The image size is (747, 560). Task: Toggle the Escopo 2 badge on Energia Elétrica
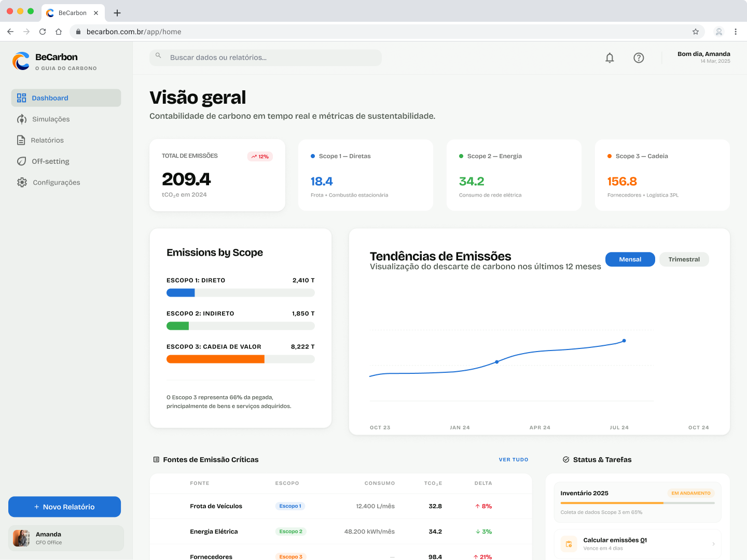(x=290, y=531)
